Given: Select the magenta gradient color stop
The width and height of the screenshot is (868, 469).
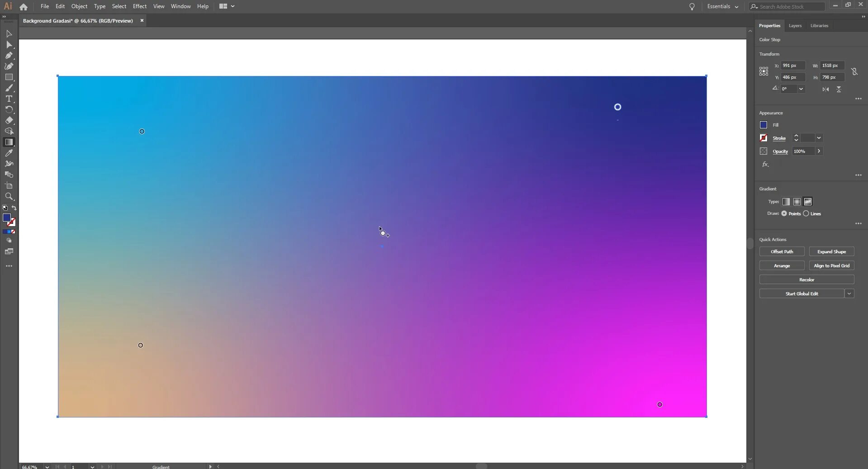Looking at the screenshot, I should (x=659, y=404).
